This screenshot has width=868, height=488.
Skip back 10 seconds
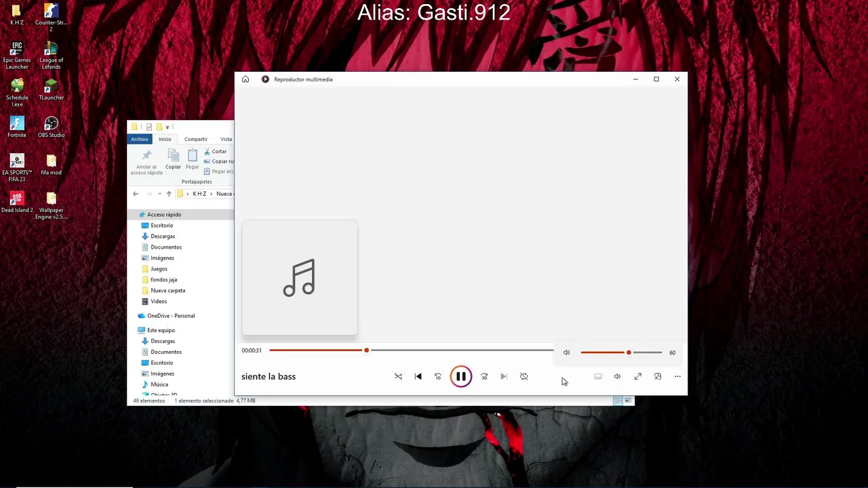(438, 376)
